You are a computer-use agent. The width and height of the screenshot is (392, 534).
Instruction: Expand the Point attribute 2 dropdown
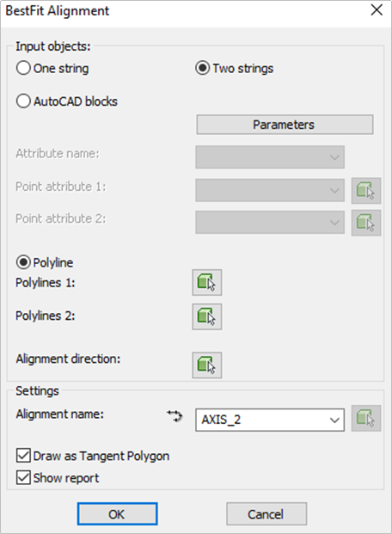click(270, 223)
